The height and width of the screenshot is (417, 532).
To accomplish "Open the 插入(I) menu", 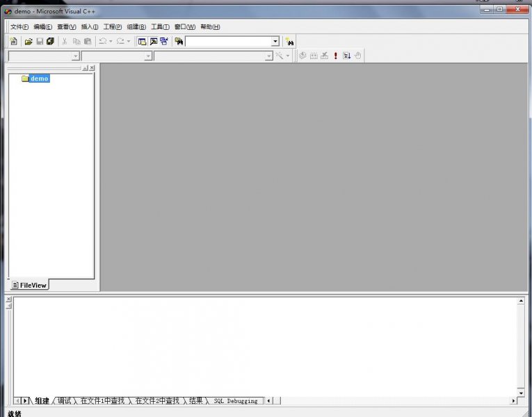I will tap(90, 27).
